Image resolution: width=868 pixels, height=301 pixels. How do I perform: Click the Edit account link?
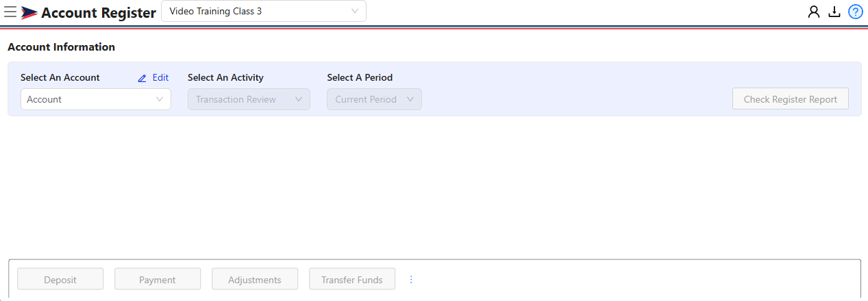(x=160, y=78)
